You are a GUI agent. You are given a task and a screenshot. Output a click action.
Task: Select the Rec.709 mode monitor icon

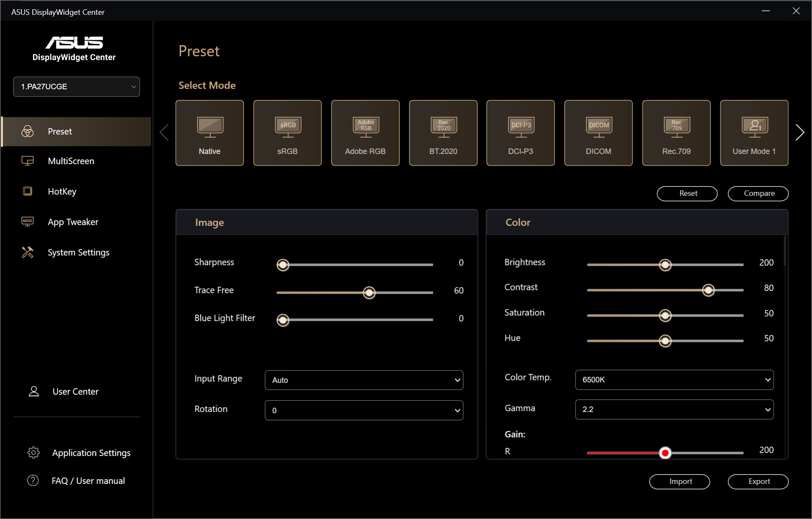(x=677, y=127)
